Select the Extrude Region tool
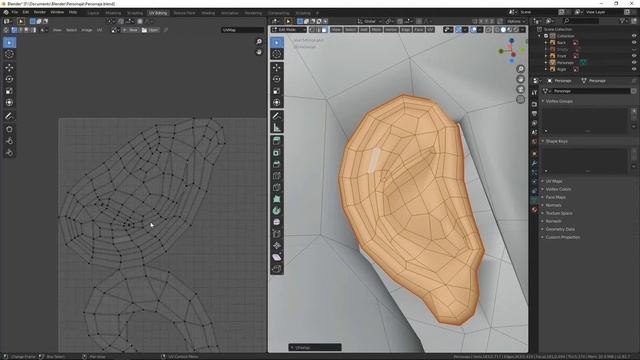This screenshot has width=640, height=360. point(277,141)
